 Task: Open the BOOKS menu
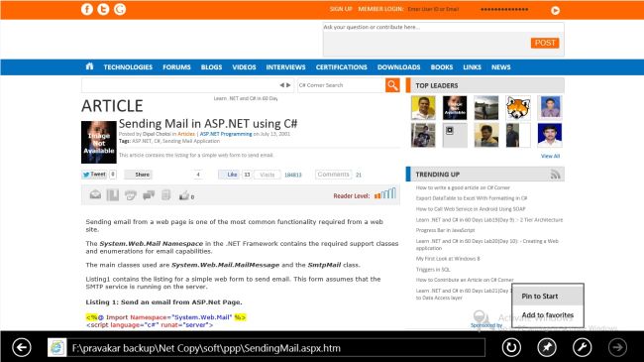[442, 67]
